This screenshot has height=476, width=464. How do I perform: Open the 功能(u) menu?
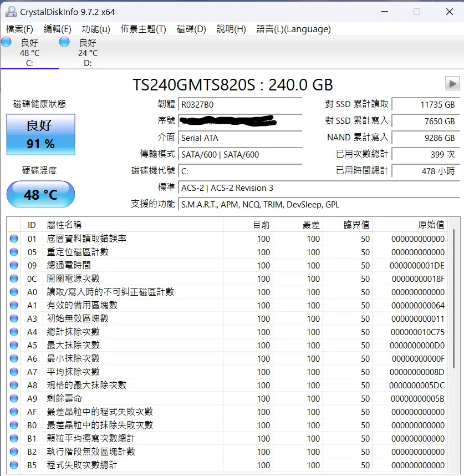coord(96,29)
